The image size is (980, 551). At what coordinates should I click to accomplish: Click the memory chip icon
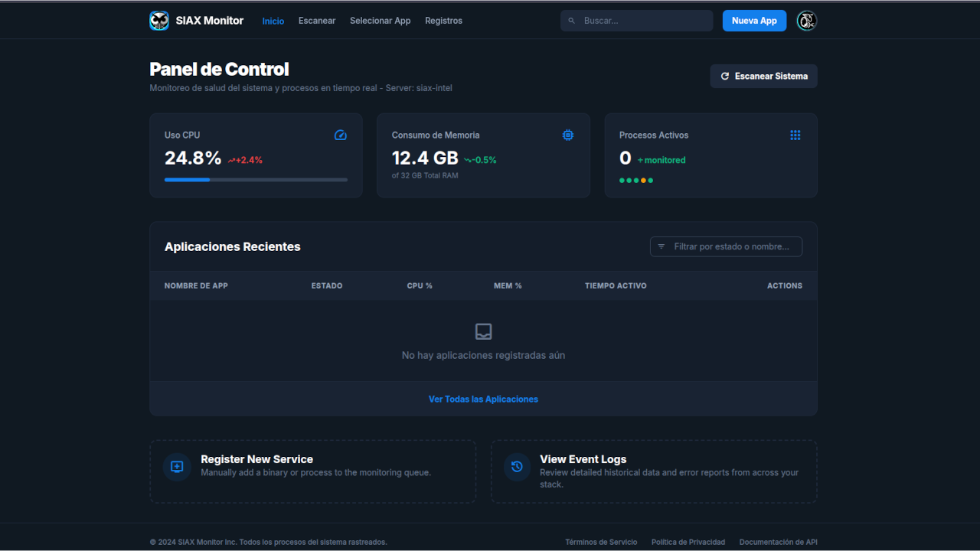(x=567, y=135)
